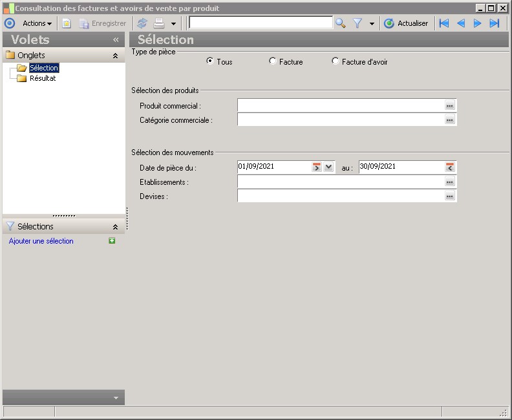Click the Ajouter une sélection link

click(x=41, y=241)
